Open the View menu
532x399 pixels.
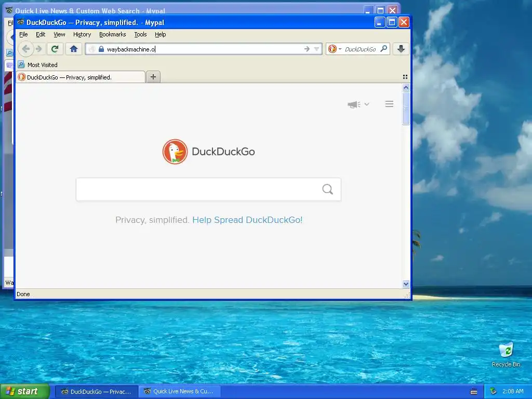[59, 34]
